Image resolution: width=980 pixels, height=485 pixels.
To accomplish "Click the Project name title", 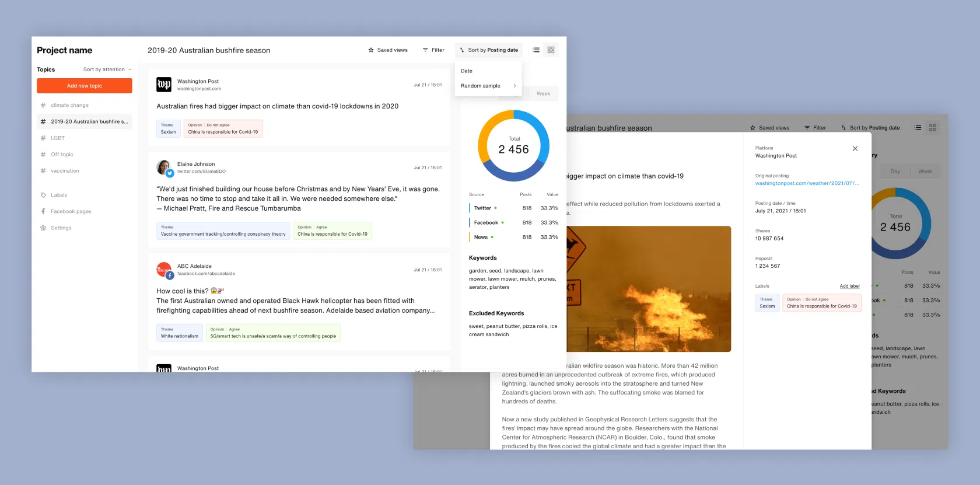I will 65,50.
